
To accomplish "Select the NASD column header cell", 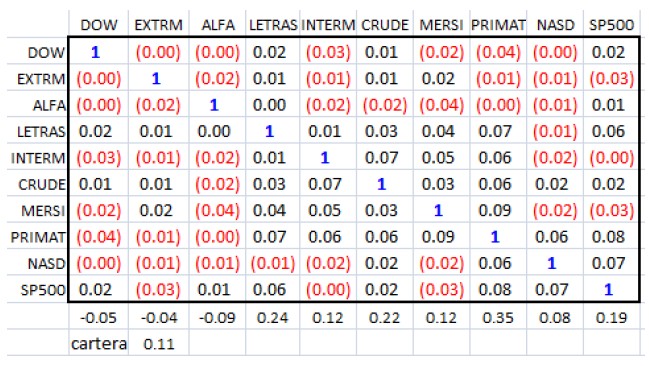I will 555,25.
